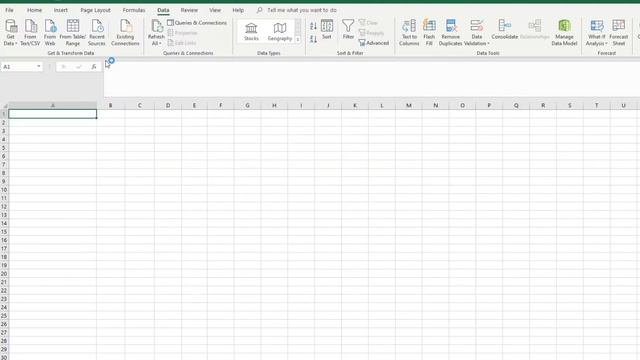
Task: Switch to the Formulas tab
Action: [134, 10]
